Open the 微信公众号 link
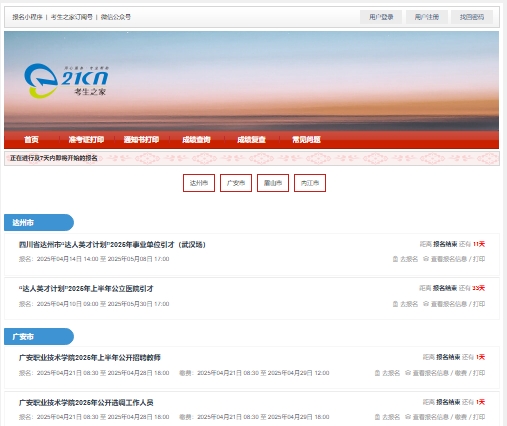Screen dimensions: 507x426 point(116,17)
